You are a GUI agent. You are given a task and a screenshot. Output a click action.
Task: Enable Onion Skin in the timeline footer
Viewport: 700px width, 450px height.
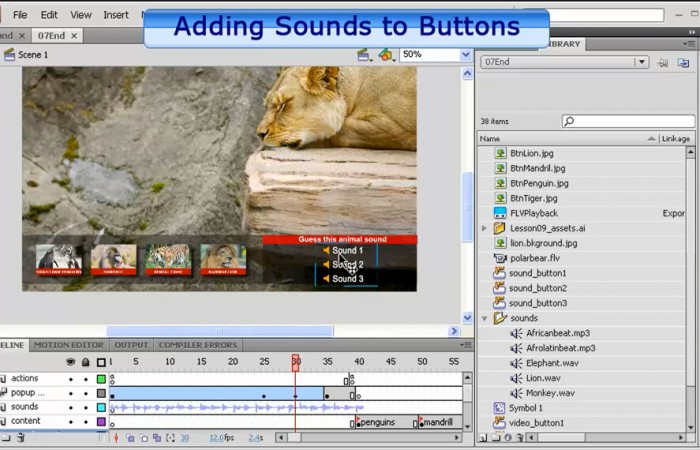[130, 438]
